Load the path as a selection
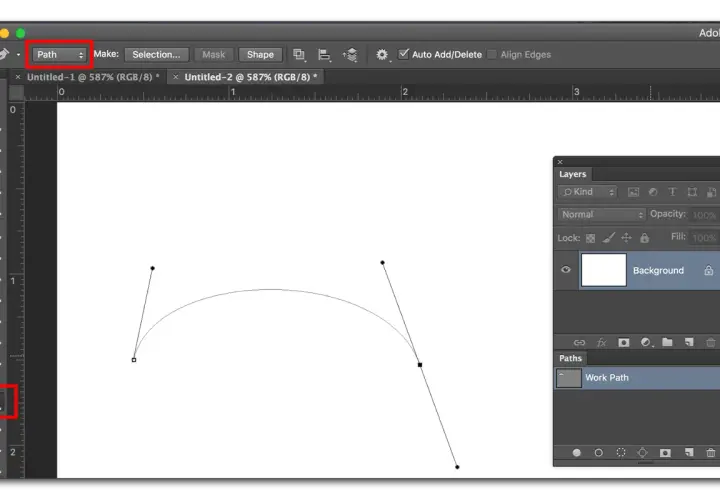Viewport: 720px width, 500px height. [621, 453]
